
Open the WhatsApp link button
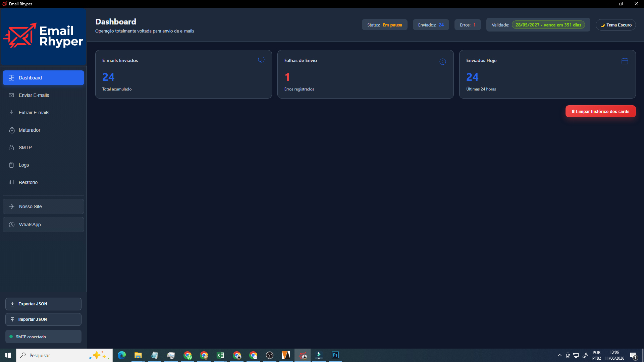point(43,225)
